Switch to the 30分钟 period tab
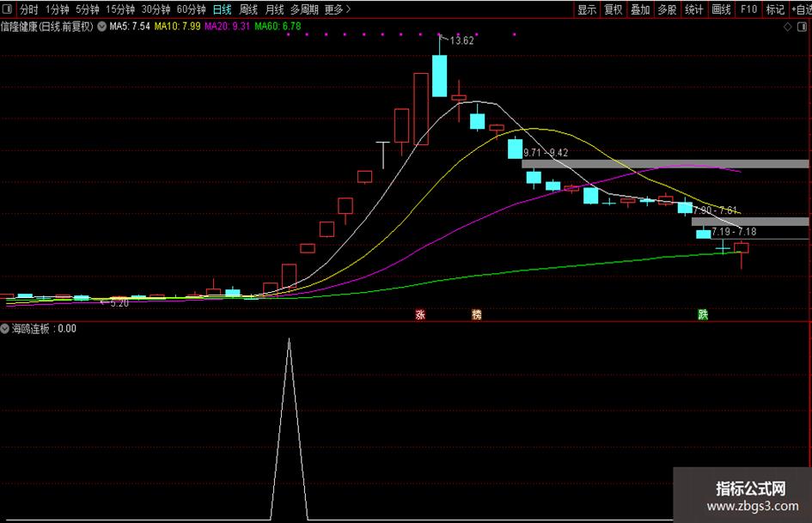 pos(156,9)
